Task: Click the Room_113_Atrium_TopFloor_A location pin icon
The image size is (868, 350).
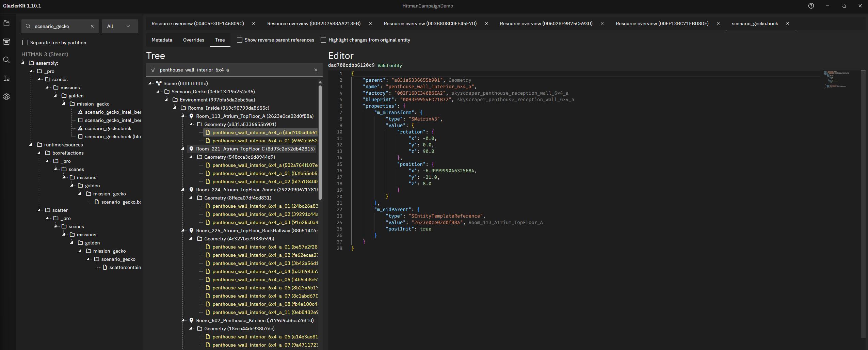Action: pyautogui.click(x=191, y=116)
